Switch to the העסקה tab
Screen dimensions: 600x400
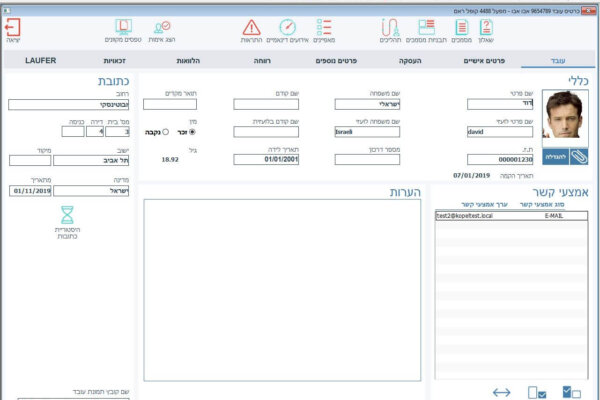click(x=410, y=60)
